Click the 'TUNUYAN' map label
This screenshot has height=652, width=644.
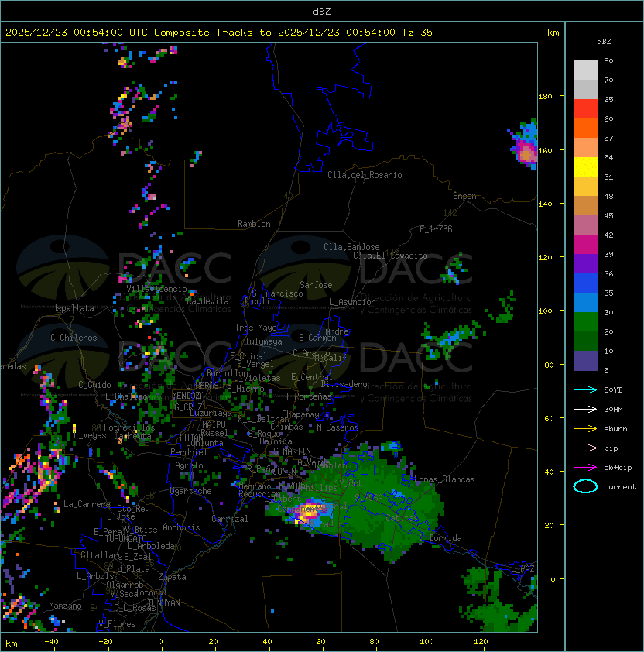[164, 603]
